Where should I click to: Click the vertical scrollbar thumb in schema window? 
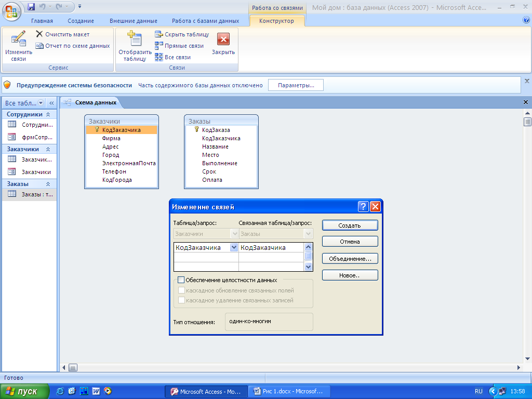click(x=527, y=122)
